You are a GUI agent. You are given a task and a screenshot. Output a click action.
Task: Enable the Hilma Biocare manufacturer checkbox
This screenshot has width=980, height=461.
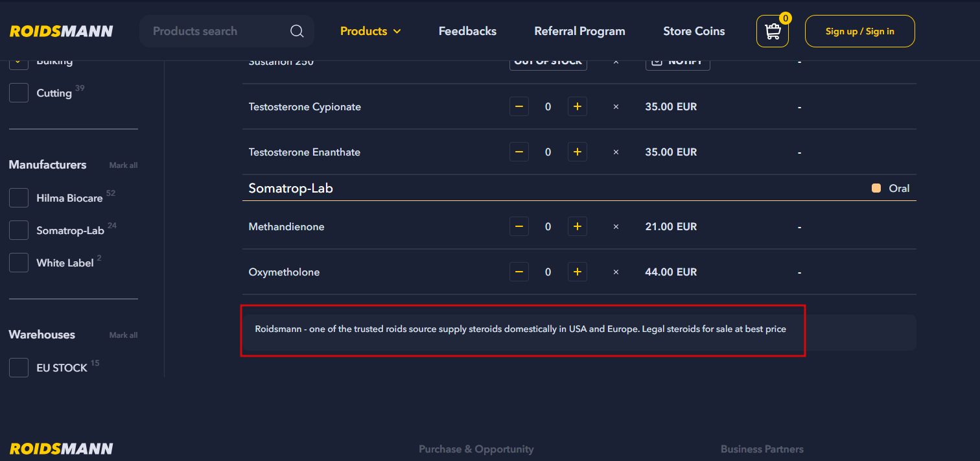coord(19,198)
